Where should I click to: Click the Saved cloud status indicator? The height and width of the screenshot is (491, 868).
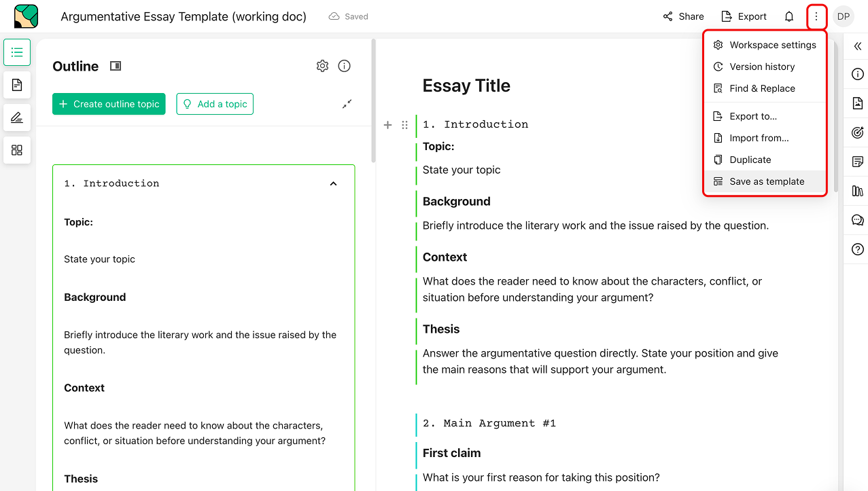[348, 16]
